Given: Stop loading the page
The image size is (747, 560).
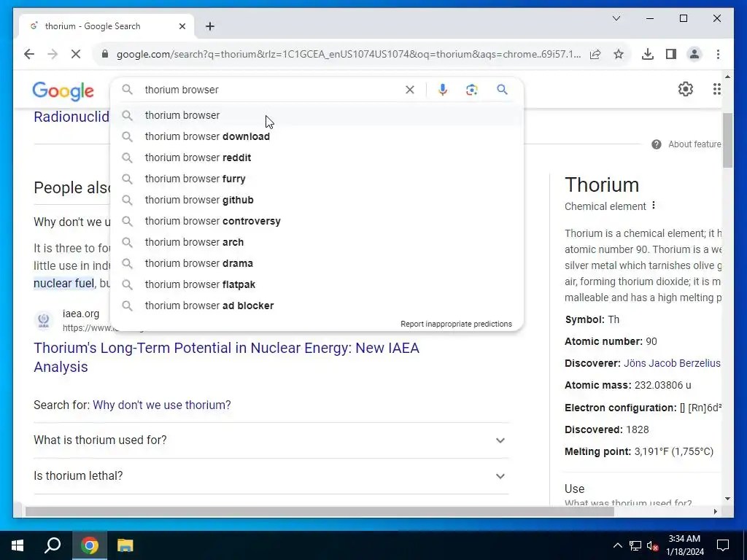Looking at the screenshot, I should point(76,54).
